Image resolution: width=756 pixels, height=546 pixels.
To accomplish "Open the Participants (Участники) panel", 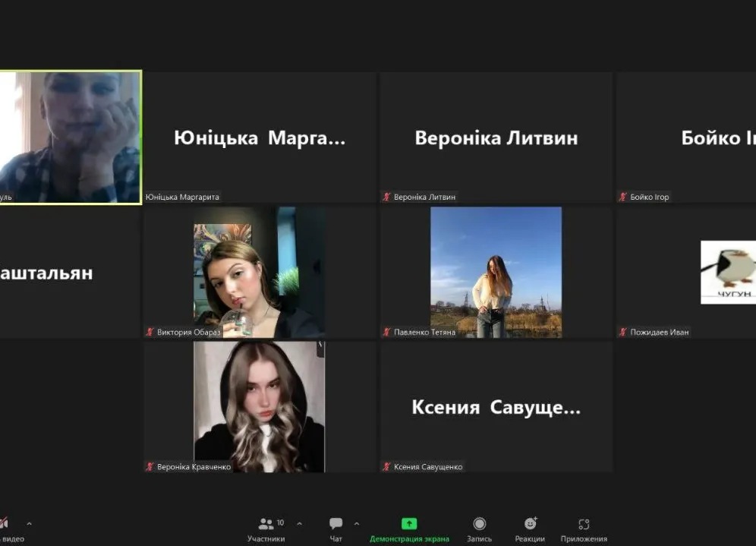I will click(266, 528).
